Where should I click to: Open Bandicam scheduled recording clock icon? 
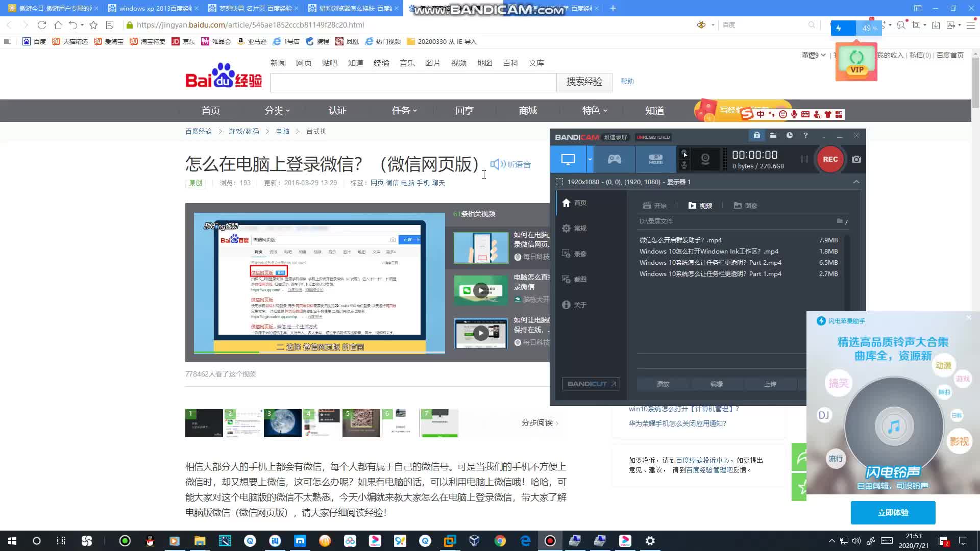pyautogui.click(x=790, y=135)
